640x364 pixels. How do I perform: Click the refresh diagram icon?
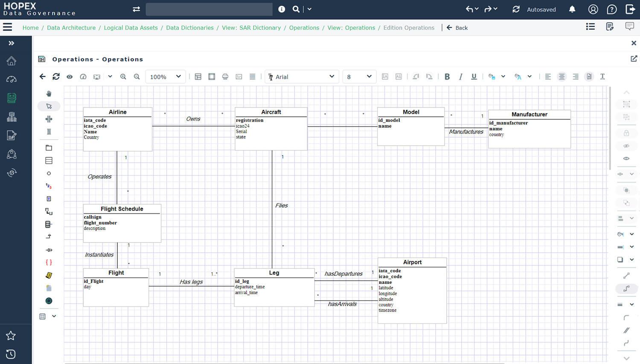click(x=56, y=77)
